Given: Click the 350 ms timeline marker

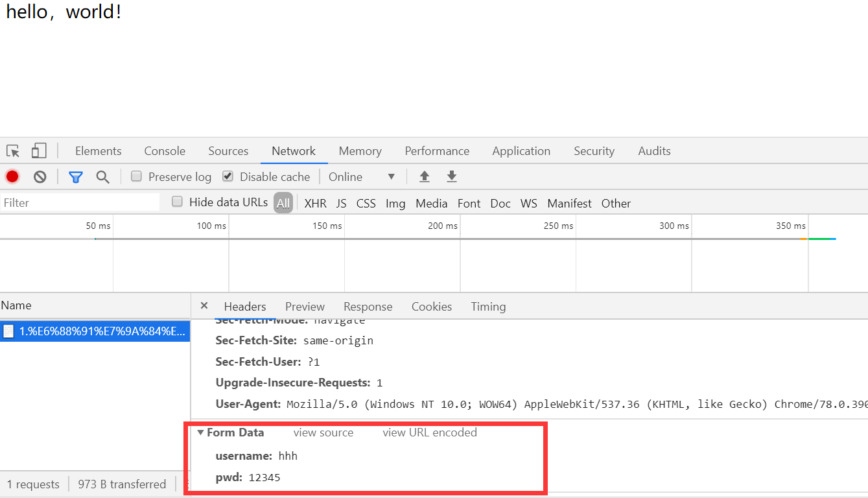Looking at the screenshot, I should pos(791,226).
